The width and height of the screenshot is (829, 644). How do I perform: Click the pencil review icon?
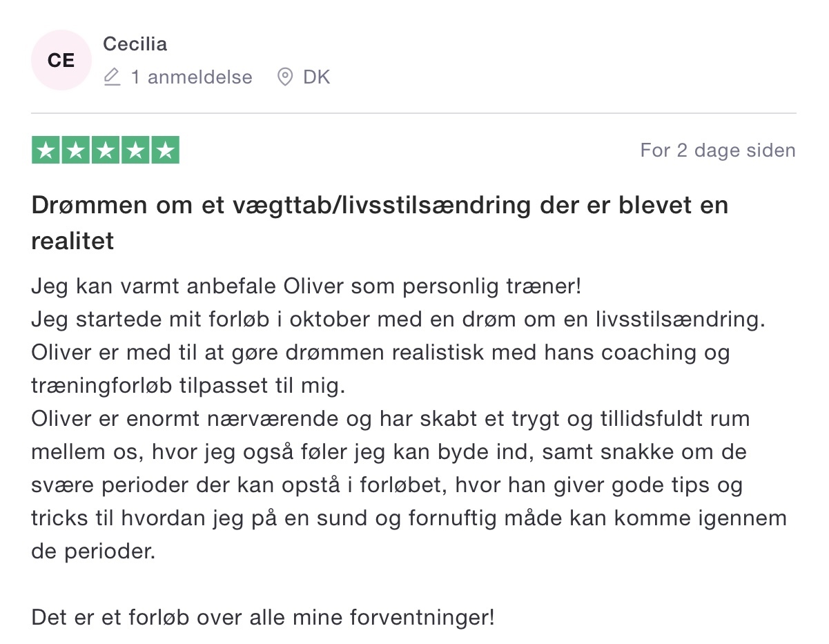(112, 77)
